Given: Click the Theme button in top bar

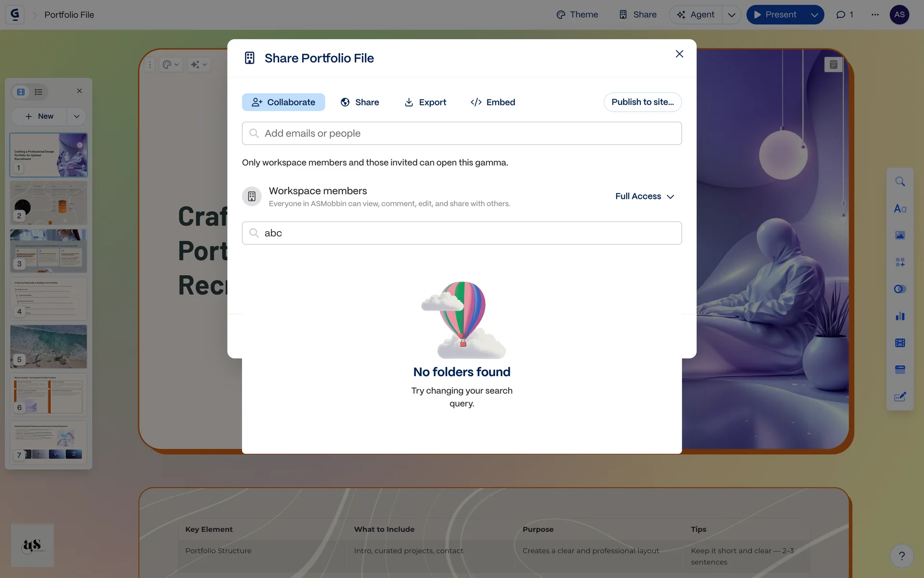Looking at the screenshot, I should 577,14.
